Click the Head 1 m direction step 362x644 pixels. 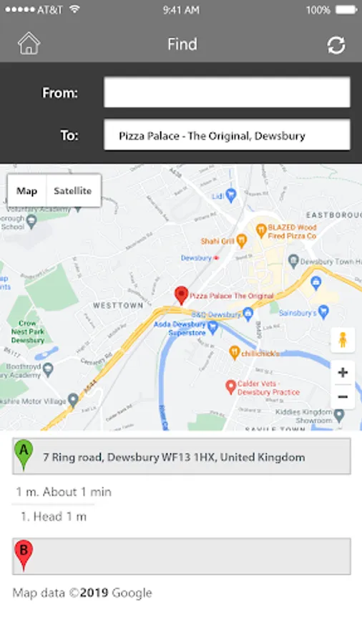click(54, 517)
